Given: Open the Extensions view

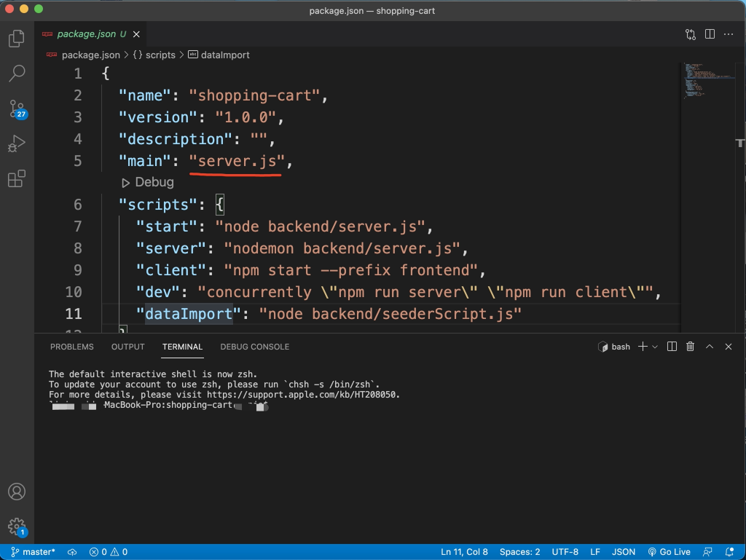Looking at the screenshot, I should click(17, 178).
